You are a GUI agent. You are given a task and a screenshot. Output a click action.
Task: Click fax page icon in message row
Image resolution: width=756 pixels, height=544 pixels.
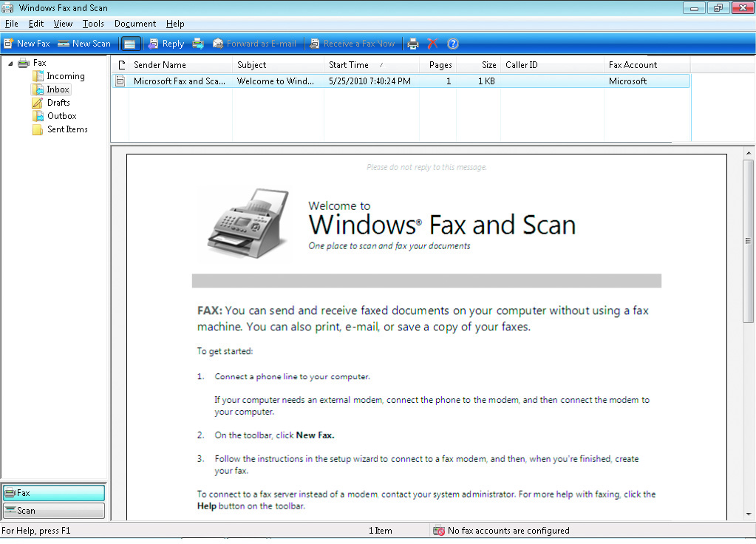[120, 81]
